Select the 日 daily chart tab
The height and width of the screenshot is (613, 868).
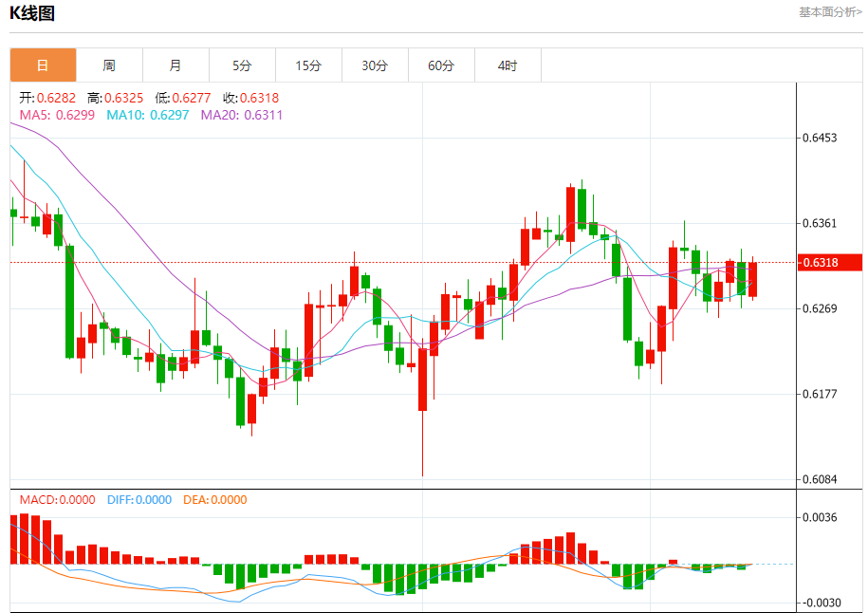pyautogui.click(x=44, y=65)
